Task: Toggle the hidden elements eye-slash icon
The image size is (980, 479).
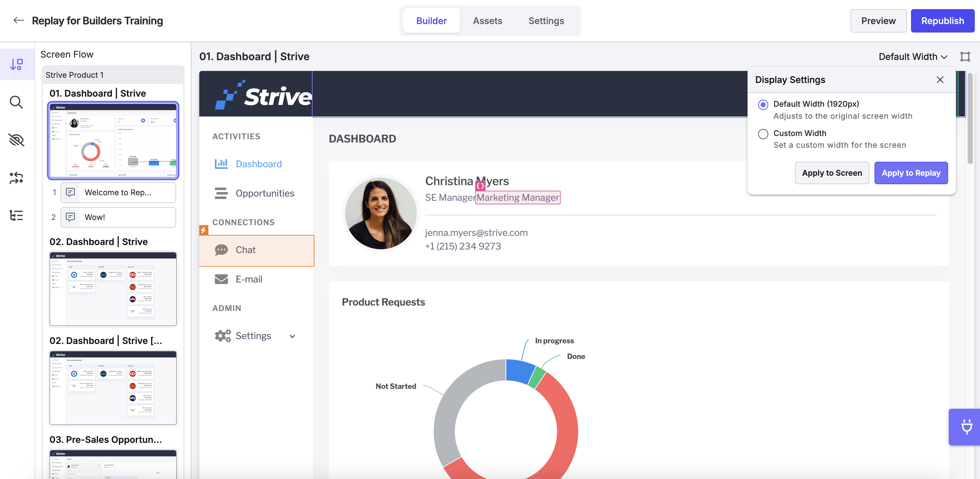Action: [16, 140]
